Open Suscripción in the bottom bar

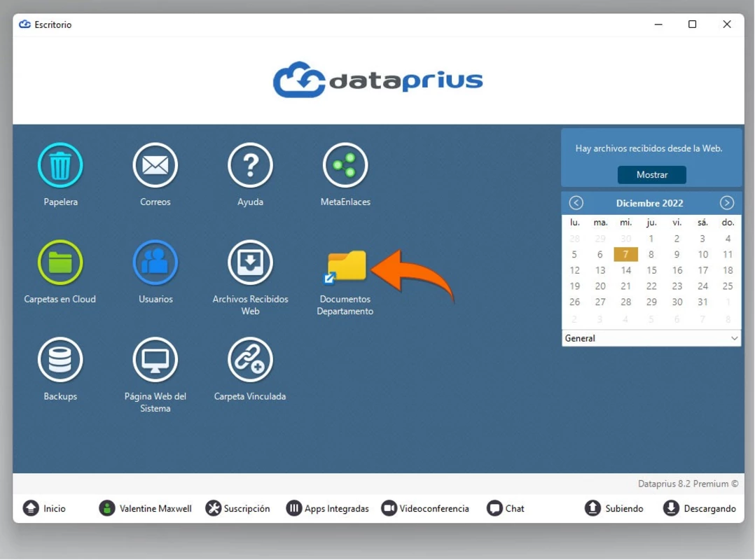pos(237,508)
